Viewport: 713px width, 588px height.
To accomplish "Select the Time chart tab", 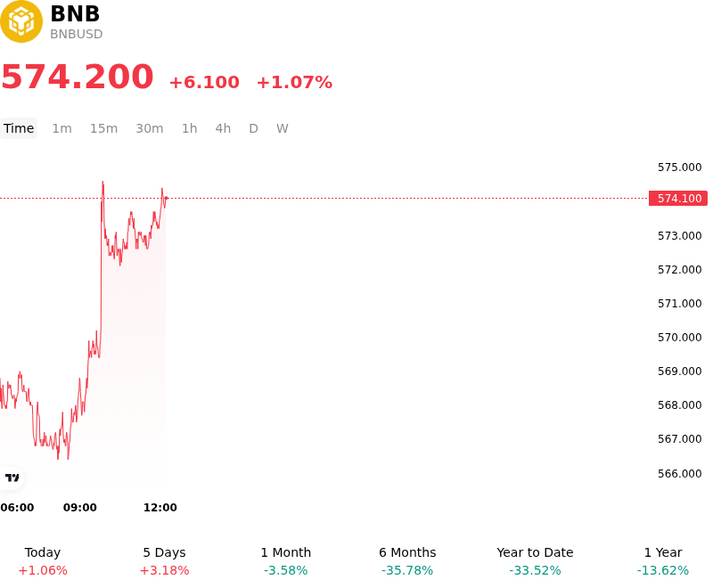I will point(19,128).
